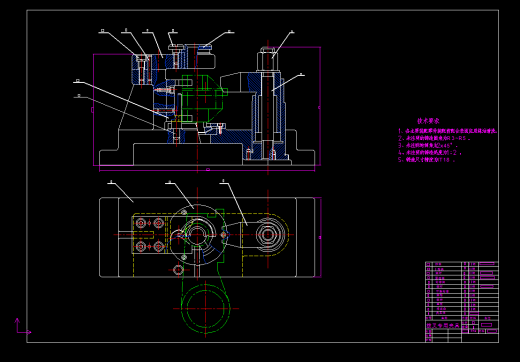520x362 pixels.
Task: Select the magenta horizontal dimension below elevation view
Action: (x=207, y=170)
